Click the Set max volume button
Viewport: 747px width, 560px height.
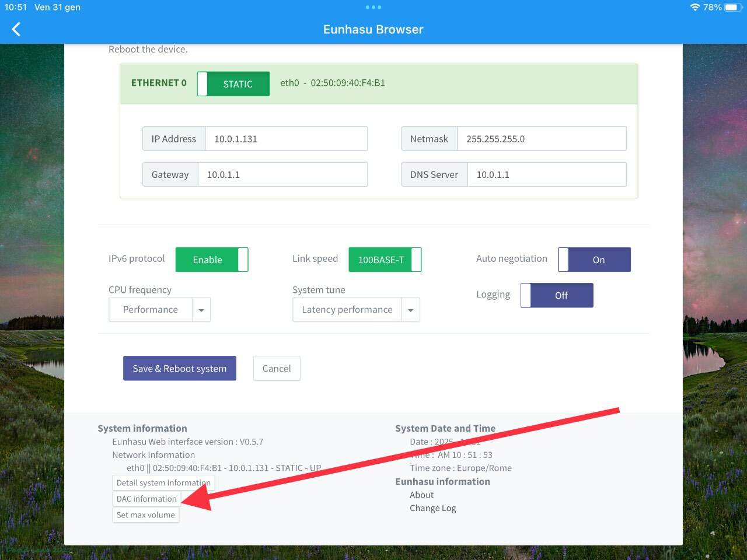click(146, 515)
